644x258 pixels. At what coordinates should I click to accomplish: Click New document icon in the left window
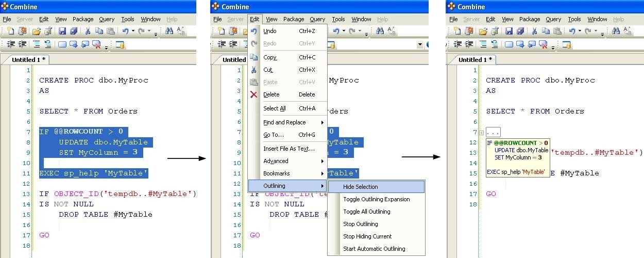[x=10, y=31]
